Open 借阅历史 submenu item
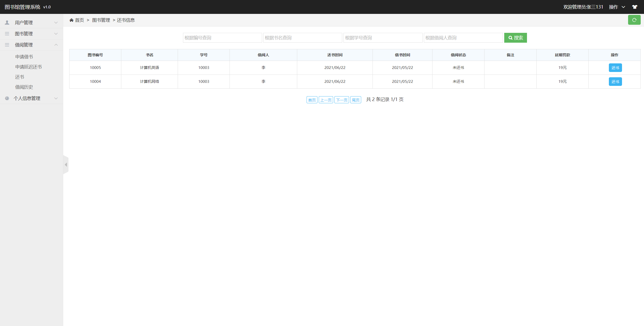The image size is (644, 326). tap(24, 87)
